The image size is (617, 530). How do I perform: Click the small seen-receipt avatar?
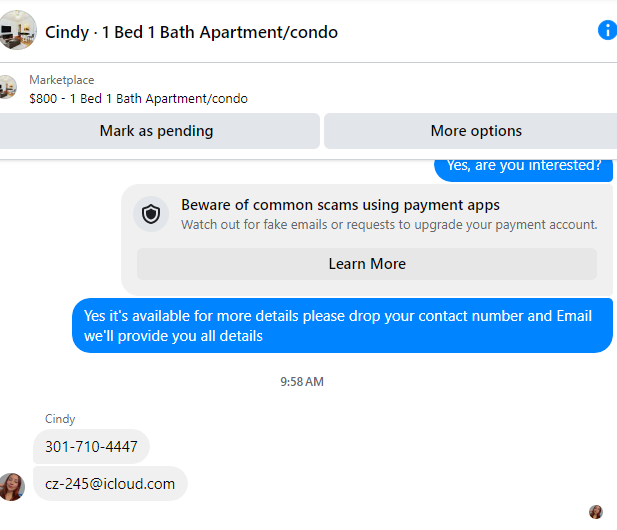pyautogui.click(x=596, y=512)
